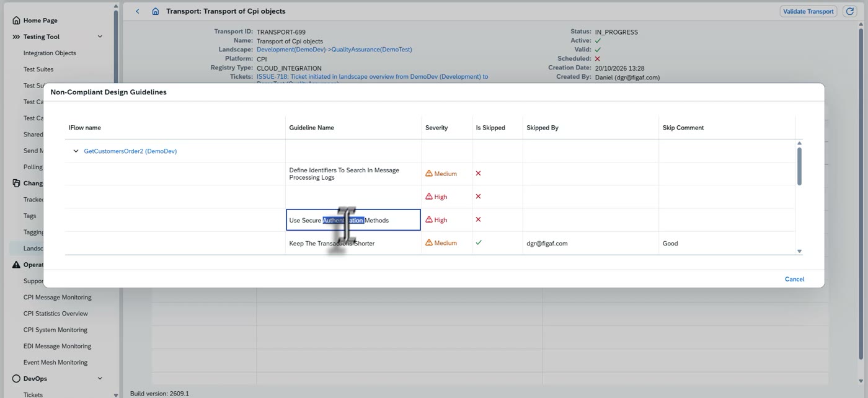868x398 pixels.
Task: Click creation date 20/10/2026 13:28
Action: point(619,68)
